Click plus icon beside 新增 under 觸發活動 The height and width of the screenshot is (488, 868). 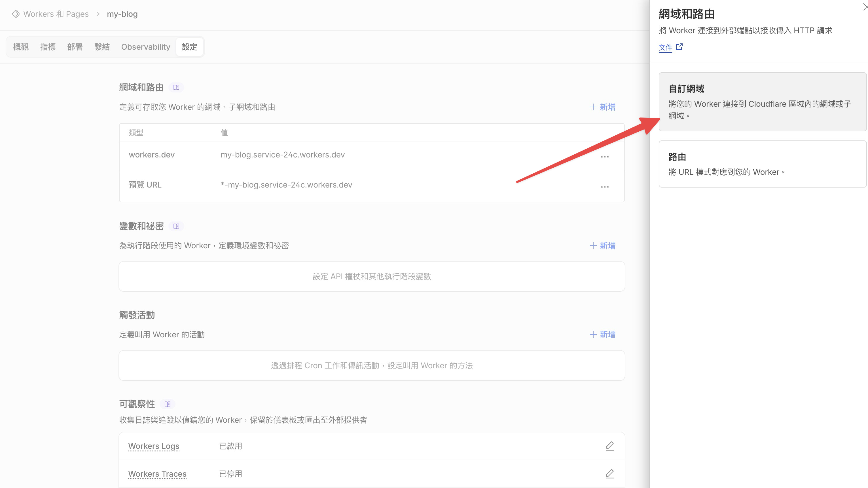(593, 334)
